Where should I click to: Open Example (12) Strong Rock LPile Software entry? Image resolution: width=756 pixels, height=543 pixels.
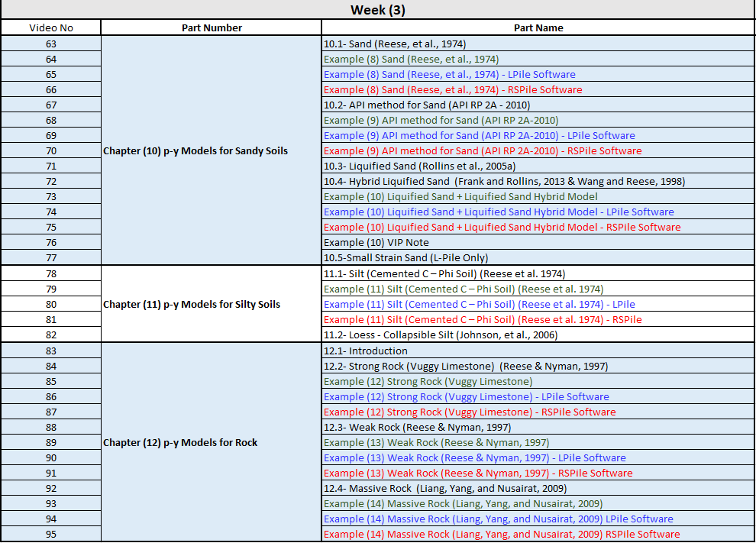pos(466,396)
